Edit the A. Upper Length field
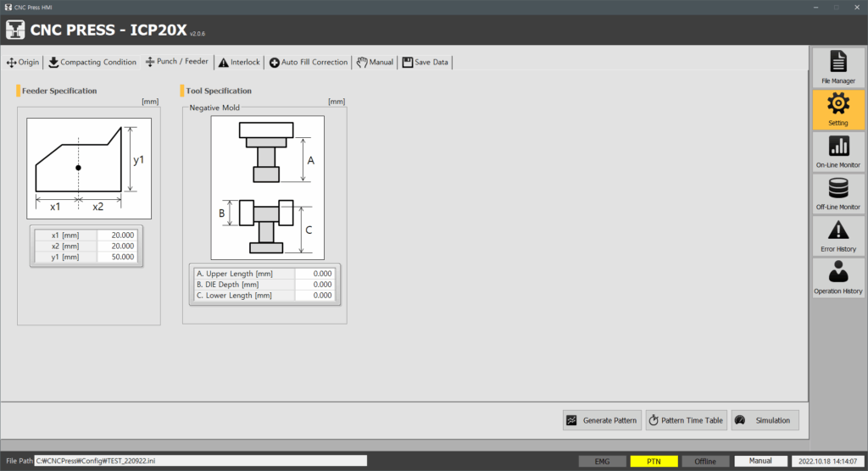 point(314,274)
